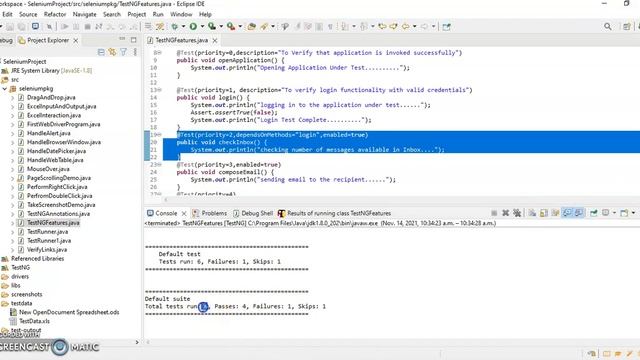Screen dimensions: 640x360
Task: Toggle Pin Editor icon at toolbar end
Action: coord(447,27)
